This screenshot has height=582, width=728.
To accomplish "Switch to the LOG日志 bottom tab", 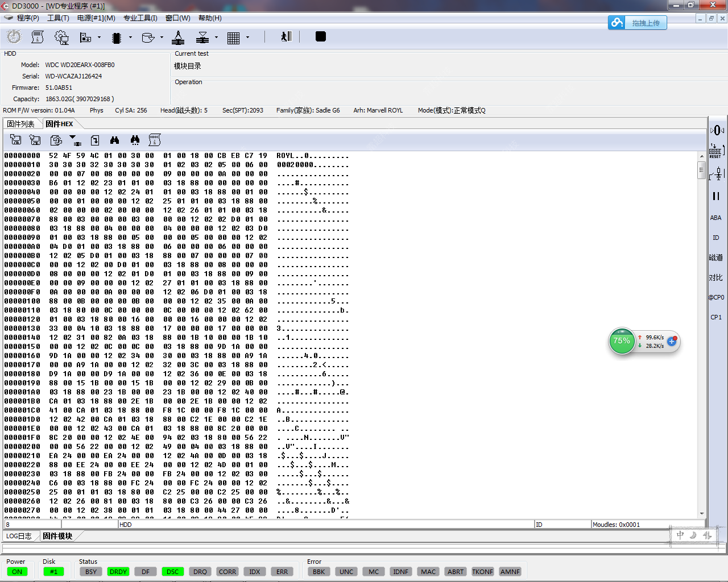I will click(19, 536).
